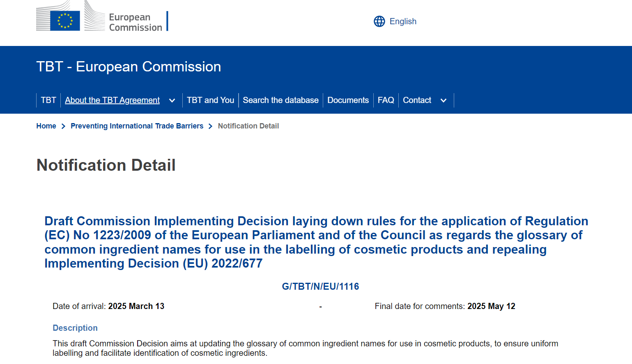This screenshot has width=632, height=364.
Task: Navigate to the Documents section
Action: click(x=348, y=100)
